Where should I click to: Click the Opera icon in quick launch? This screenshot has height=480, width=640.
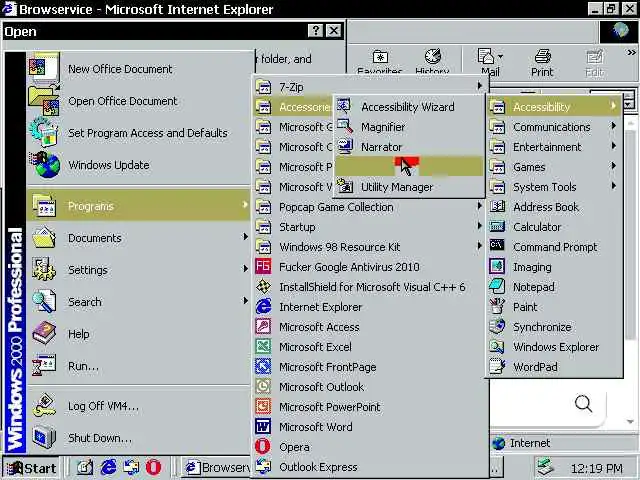(x=153, y=468)
